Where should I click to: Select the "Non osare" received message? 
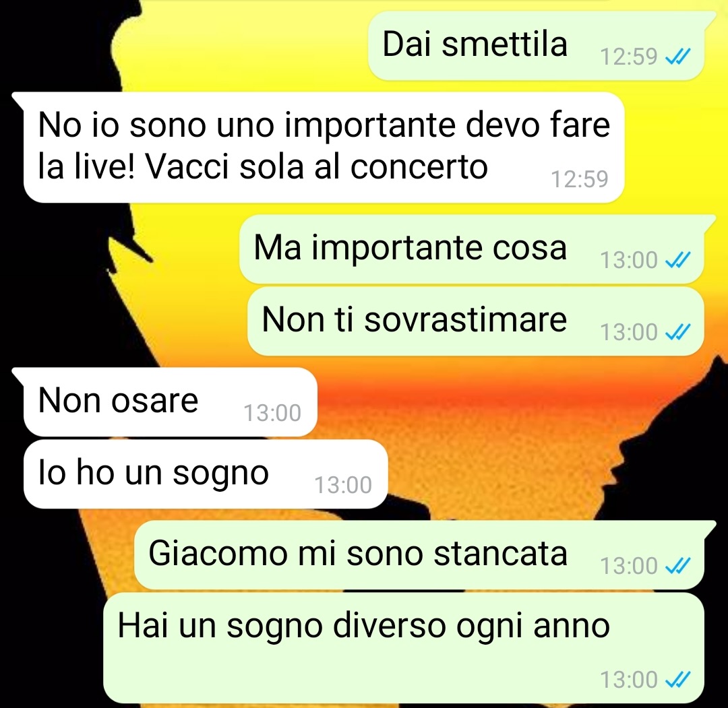pos(171,401)
